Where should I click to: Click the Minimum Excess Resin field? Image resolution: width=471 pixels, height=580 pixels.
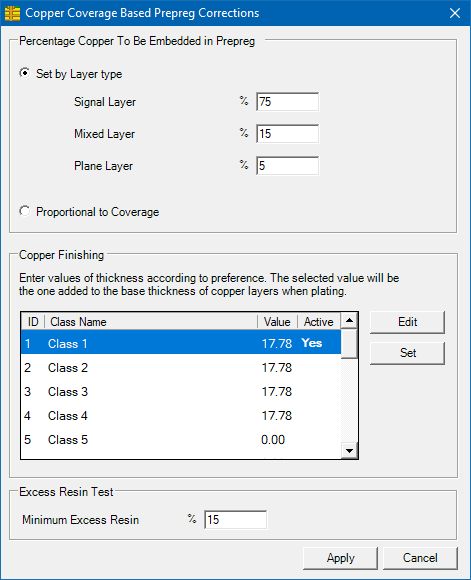(235, 520)
